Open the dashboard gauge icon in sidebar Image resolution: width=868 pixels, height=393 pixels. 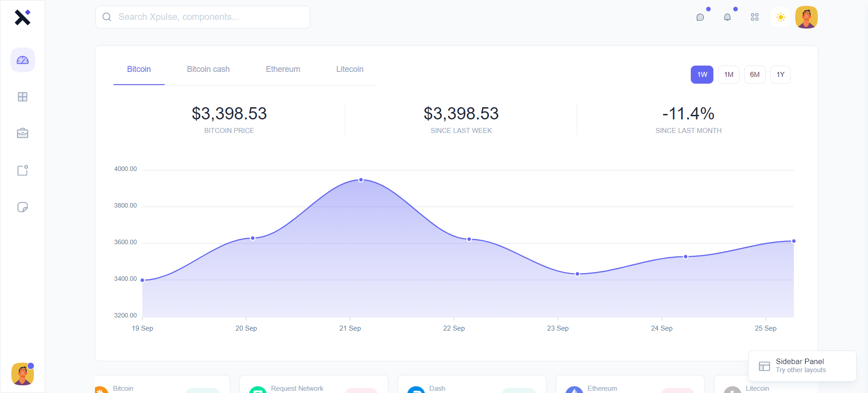click(23, 60)
